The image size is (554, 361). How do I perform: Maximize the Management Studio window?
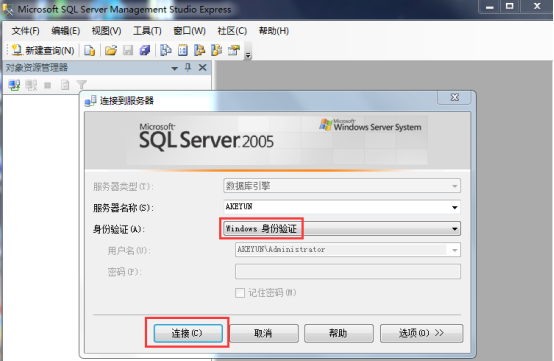point(509,7)
